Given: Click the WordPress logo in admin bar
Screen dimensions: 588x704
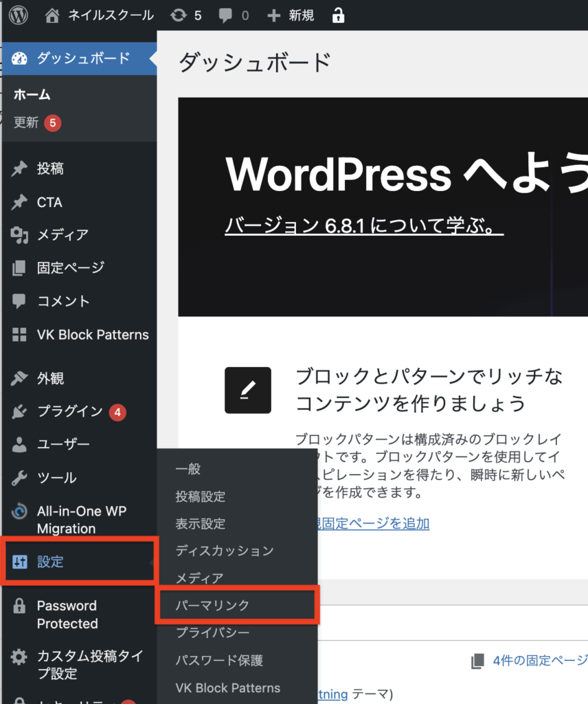Looking at the screenshot, I should point(19,15).
